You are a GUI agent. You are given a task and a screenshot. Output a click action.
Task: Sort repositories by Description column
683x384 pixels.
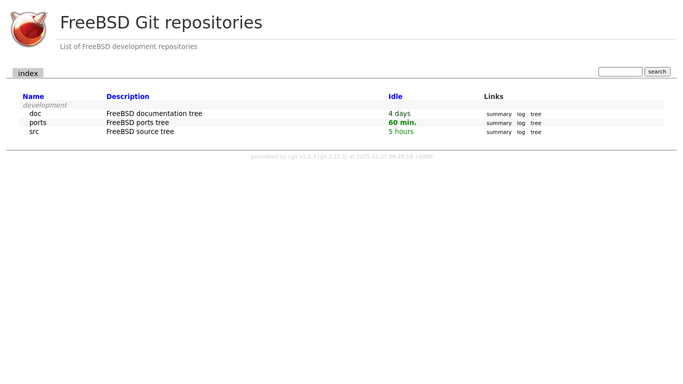pyautogui.click(x=128, y=97)
